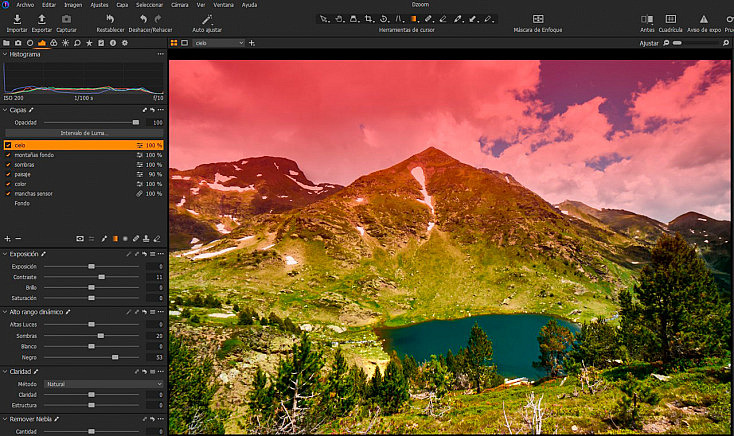This screenshot has height=436, width=734.
Task: Toggle visibility checkbox of cielo layer
Action: coord(8,145)
